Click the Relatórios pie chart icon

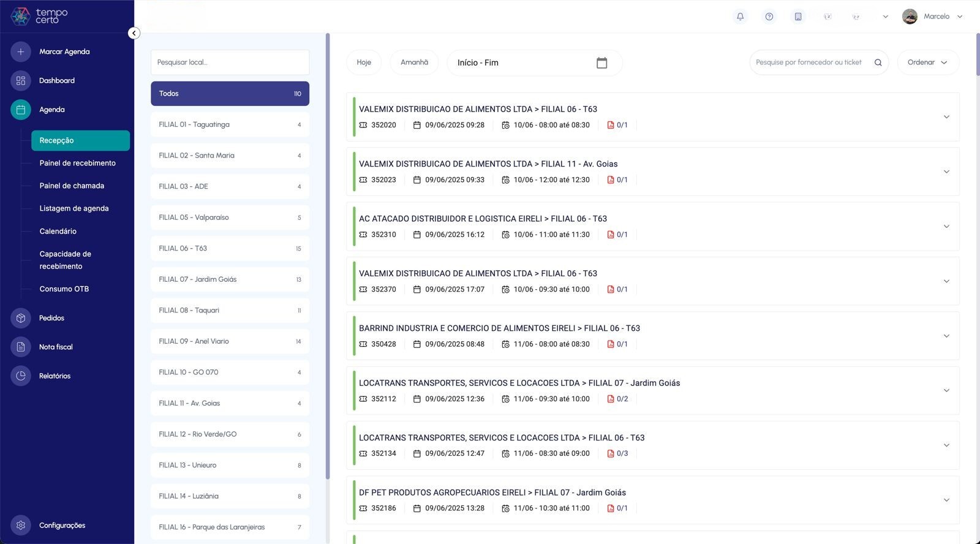coord(21,376)
